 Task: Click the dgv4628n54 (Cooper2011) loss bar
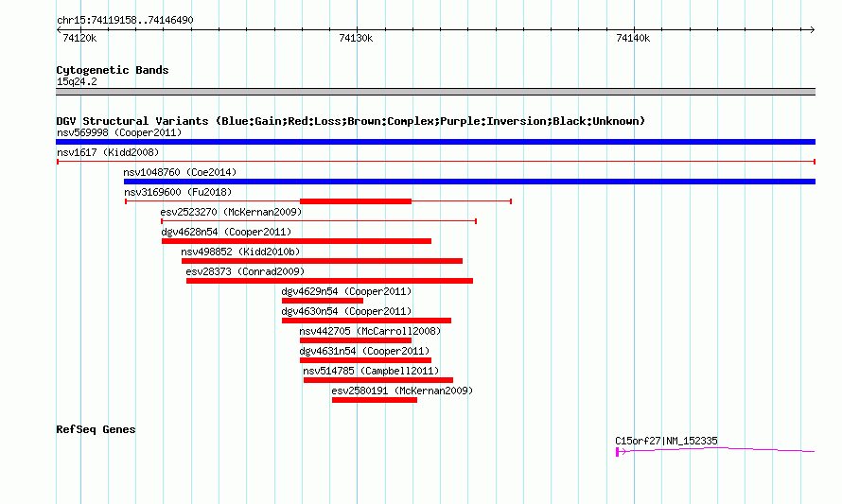296,241
